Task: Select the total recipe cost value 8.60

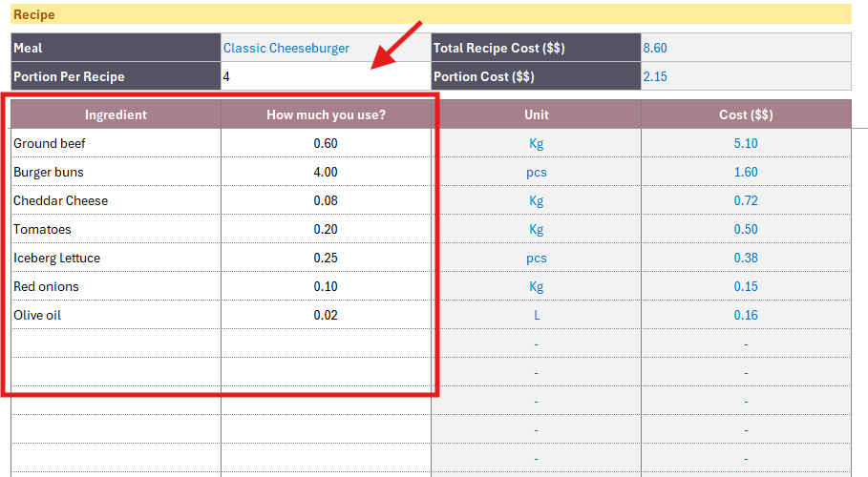Action: [x=746, y=48]
